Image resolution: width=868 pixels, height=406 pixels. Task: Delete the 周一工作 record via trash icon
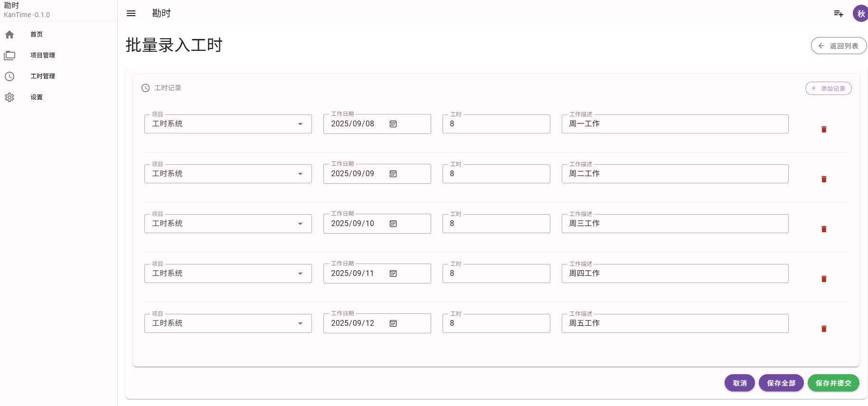[x=824, y=129]
